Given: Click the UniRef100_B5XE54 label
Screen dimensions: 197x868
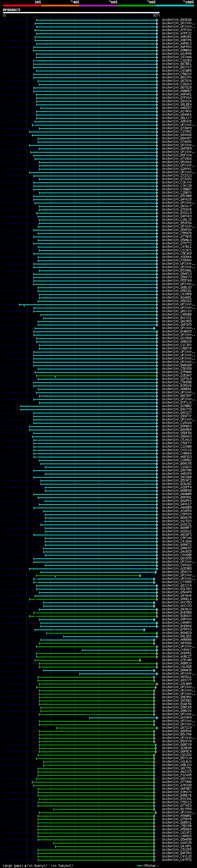Looking at the screenshot, I should [x=177, y=223].
